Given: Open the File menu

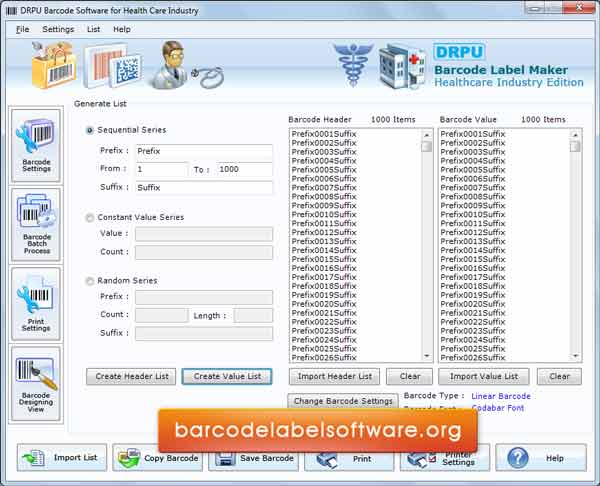Looking at the screenshot, I should point(23,29).
